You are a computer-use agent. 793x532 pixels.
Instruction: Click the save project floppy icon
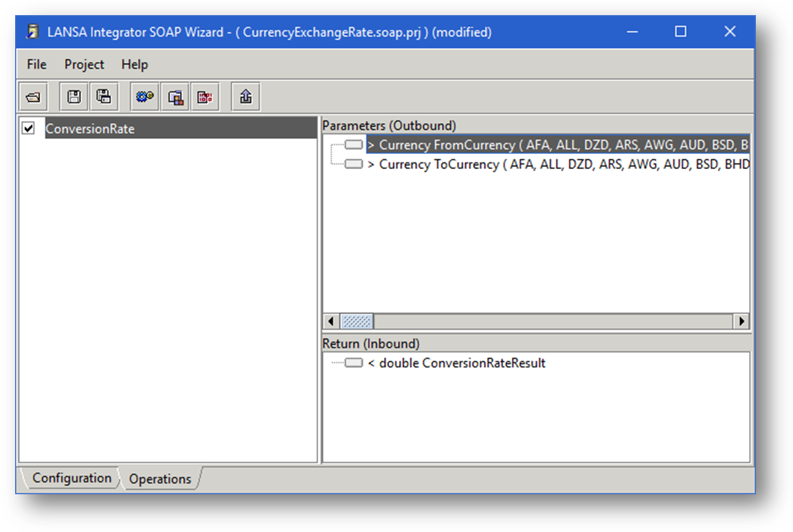point(74,97)
